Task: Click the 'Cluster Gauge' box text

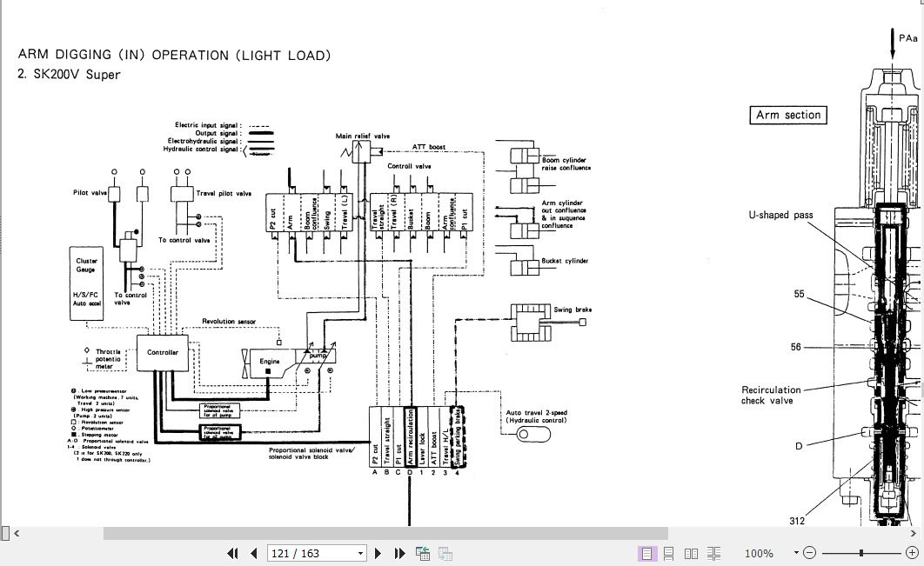Action: [x=86, y=265]
